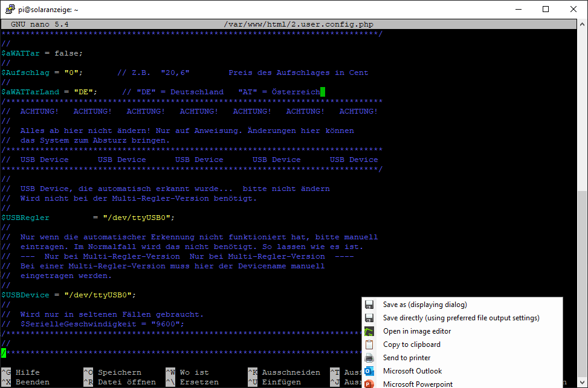Click the vertical scrollbar thumb in terminal
This screenshot has width=588, height=388.
pyautogui.click(x=582, y=272)
